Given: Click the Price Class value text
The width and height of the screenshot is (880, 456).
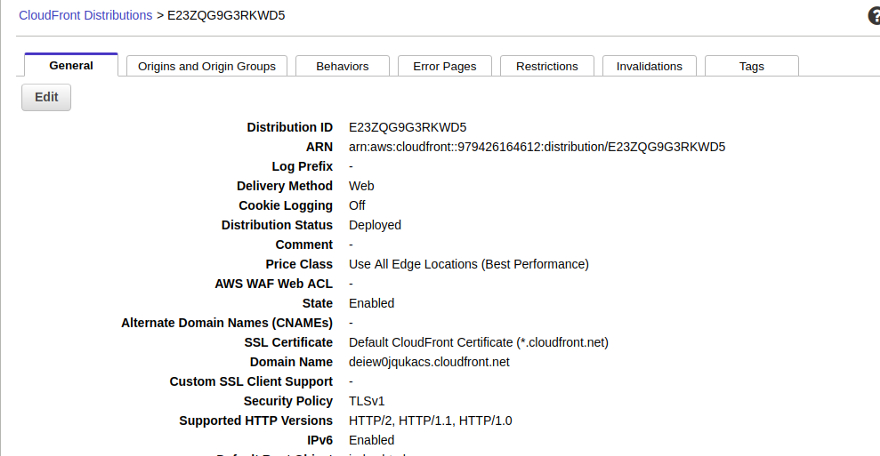Looking at the screenshot, I should 468,264.
